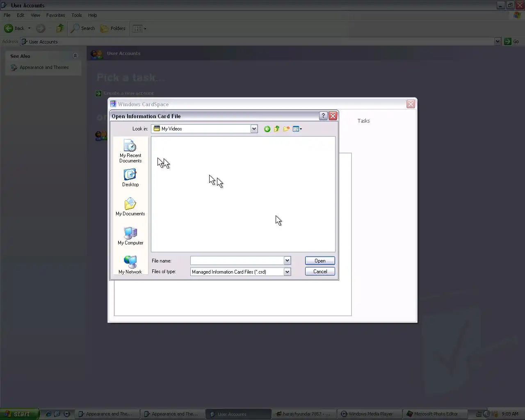Open the Favorites menu
This screenshot has width=525, height=420.
click(56, 15)
